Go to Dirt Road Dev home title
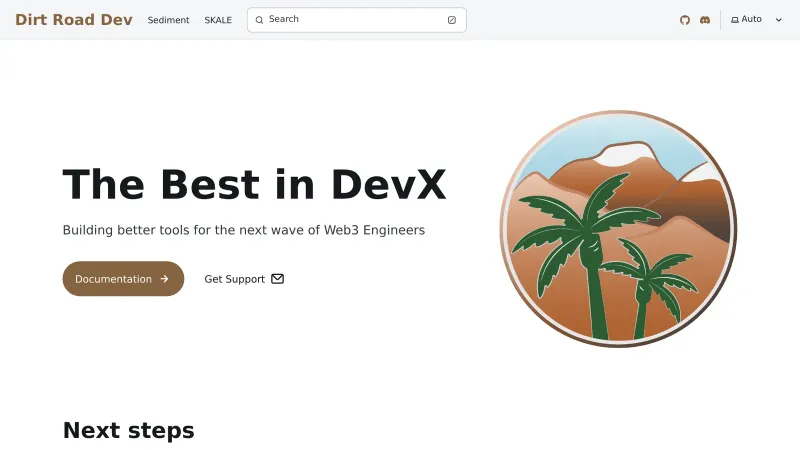 74,19
